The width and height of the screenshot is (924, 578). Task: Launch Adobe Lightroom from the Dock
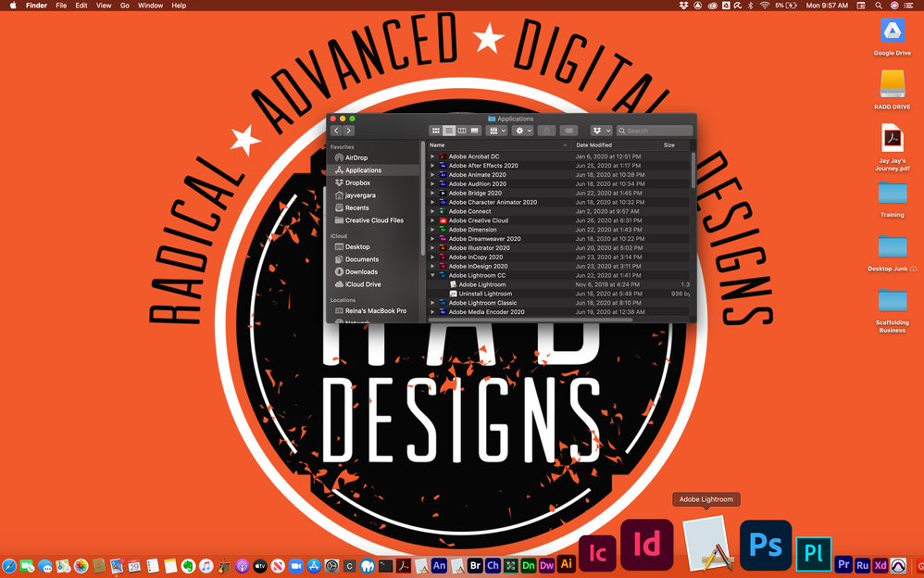point(706,544)
